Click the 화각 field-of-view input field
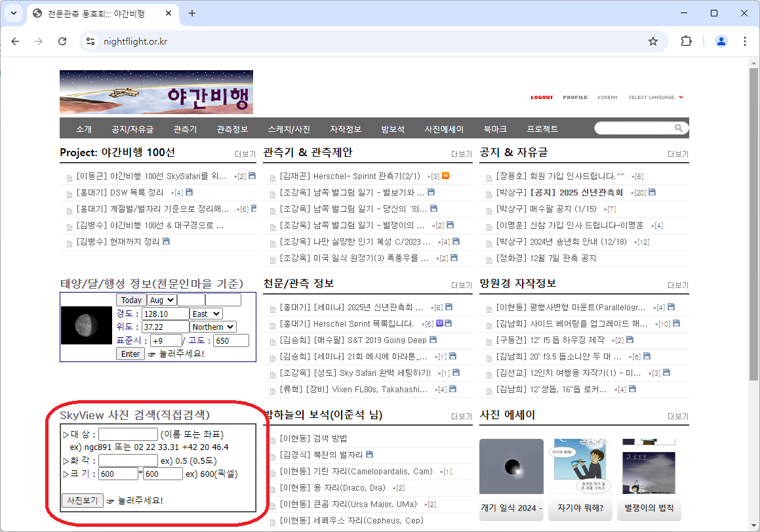The width and height of the screenshot is (760, 532). pos(128,460)
